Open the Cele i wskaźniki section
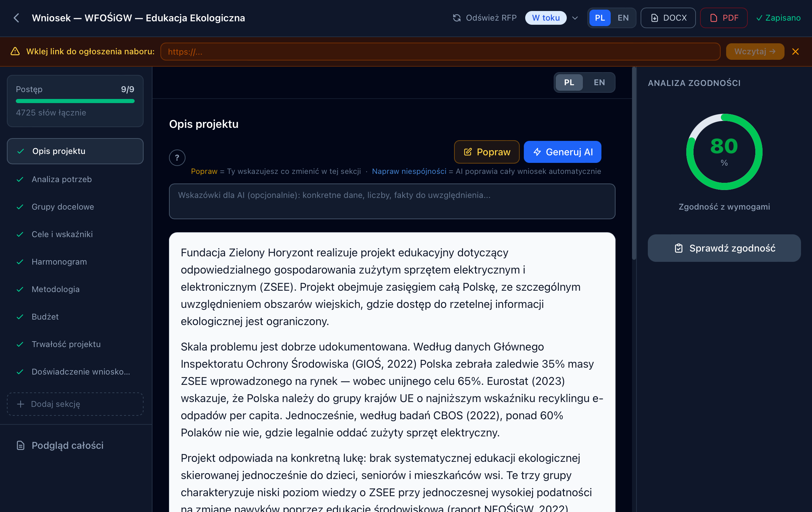 click(75, 234)
